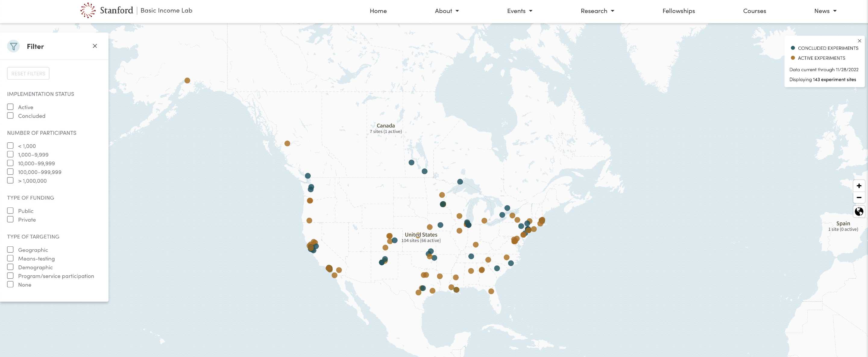Click the Stanford logo emblem
This screenshot has width=868, height=357.
click(x=88, y=11)
